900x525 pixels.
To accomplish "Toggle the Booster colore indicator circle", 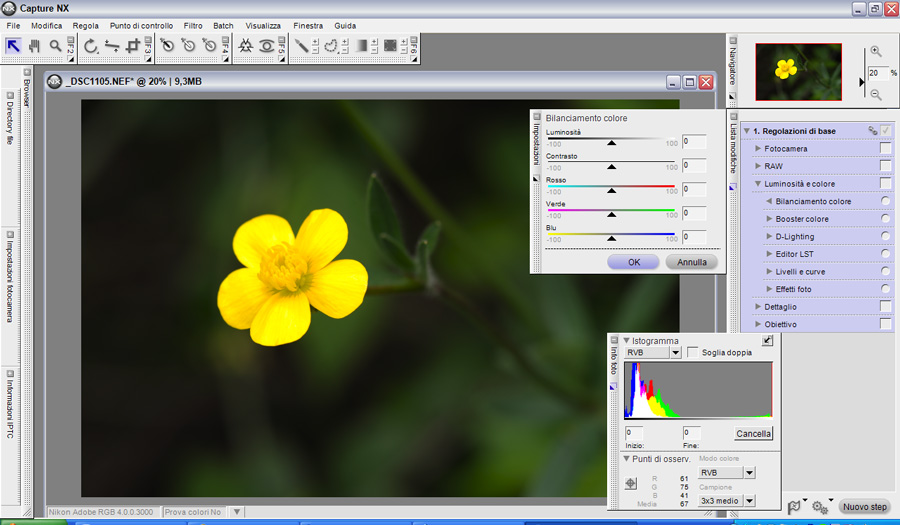I will point(886,219).
